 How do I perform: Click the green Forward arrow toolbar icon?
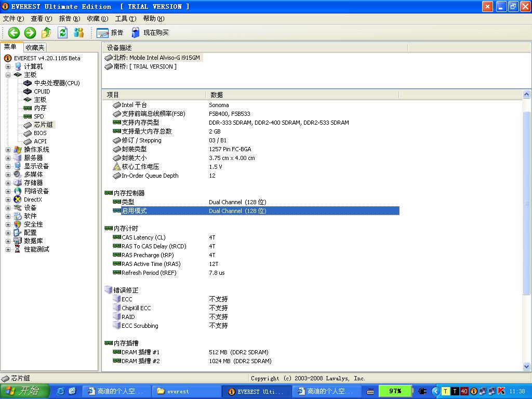pyautogui.click(x=30, y=33)
